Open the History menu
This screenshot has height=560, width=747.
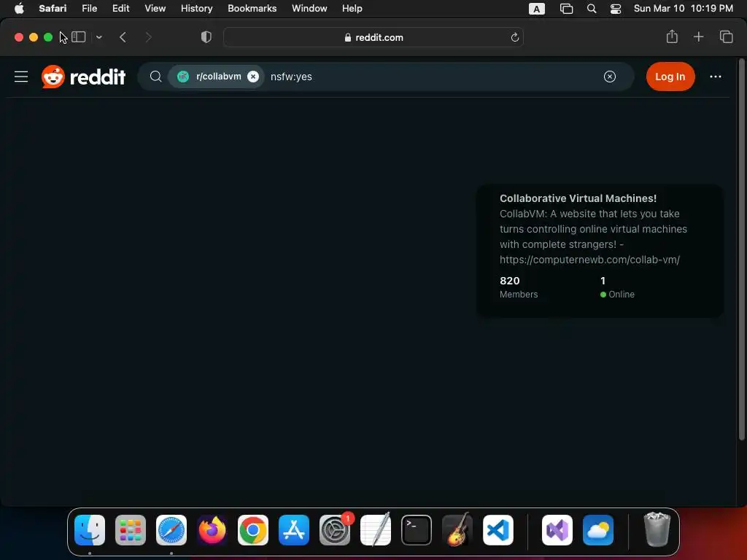click(196, 9)
